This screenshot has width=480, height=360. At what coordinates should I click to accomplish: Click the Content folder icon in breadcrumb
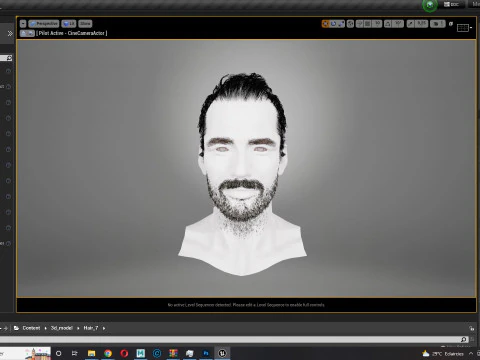click(x=16, y=328)
